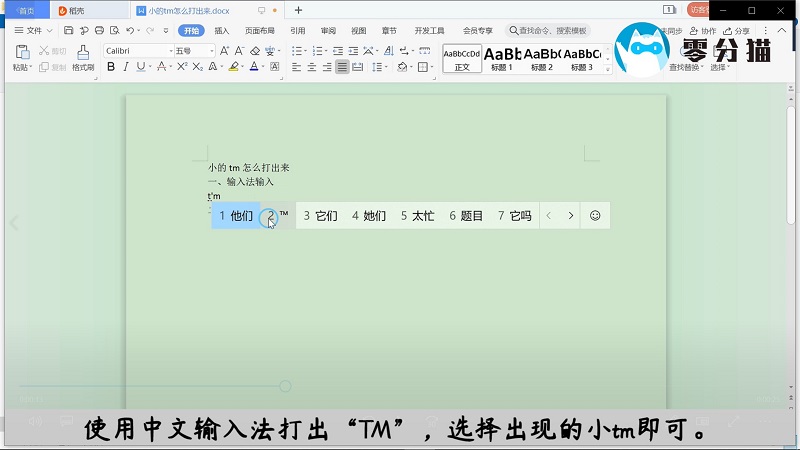This screenshot has width=800, height=450.
Task: Click the Clear Formatting eraser icon
Action: 255,51
